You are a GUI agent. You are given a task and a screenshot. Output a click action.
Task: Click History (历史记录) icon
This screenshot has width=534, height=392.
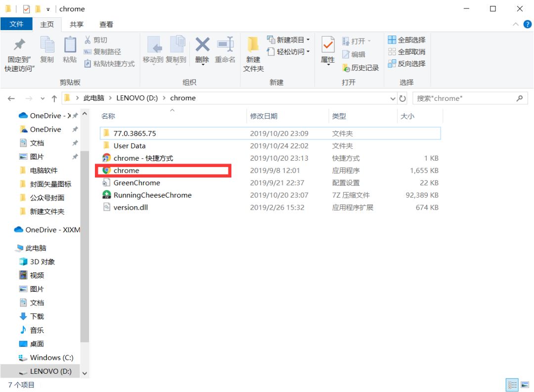click(346, 68)
